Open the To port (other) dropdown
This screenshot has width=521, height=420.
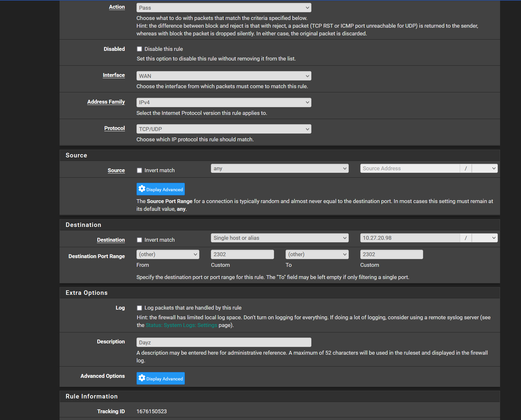317,254
